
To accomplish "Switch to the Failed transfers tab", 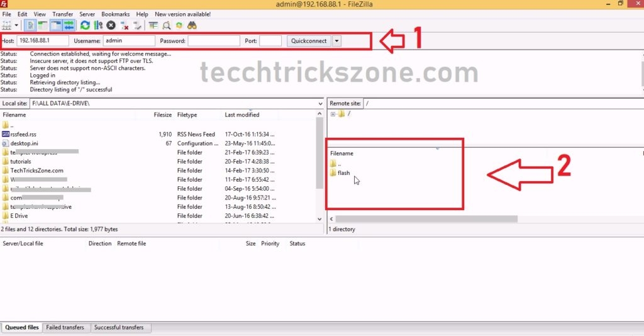I will (66, 327).
